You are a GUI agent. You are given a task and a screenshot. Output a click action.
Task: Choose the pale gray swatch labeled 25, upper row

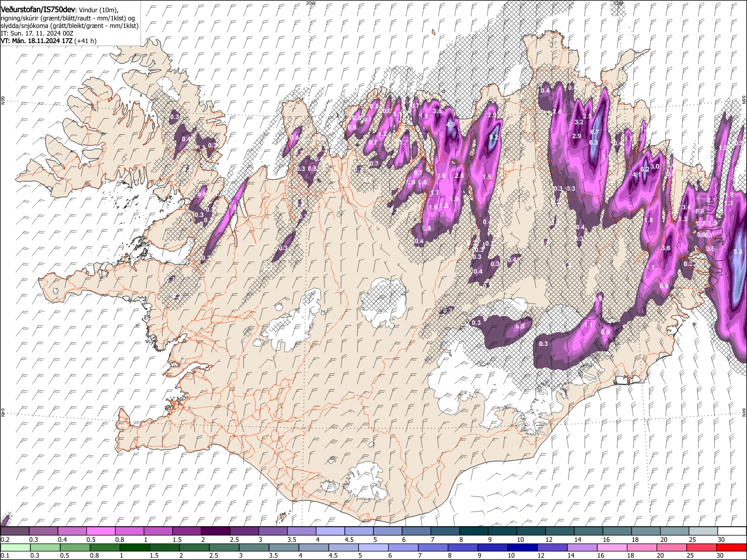(x=704, y=531)
